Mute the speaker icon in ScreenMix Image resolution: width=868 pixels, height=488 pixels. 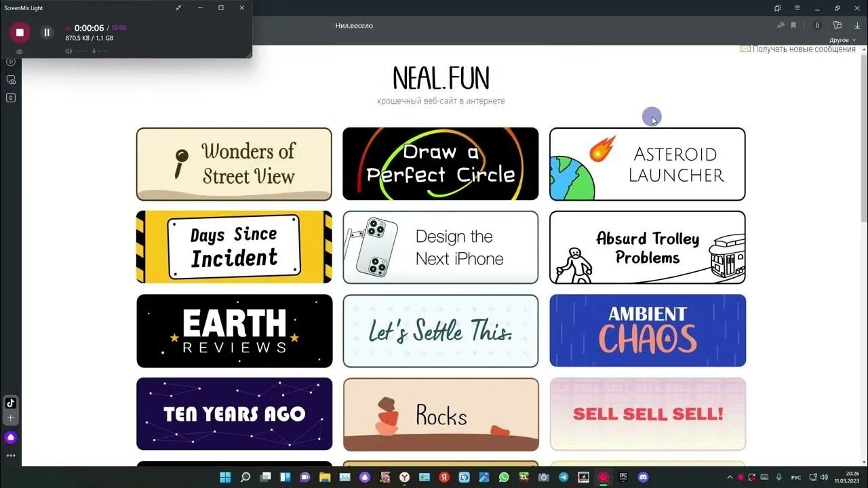pos(68,51)
